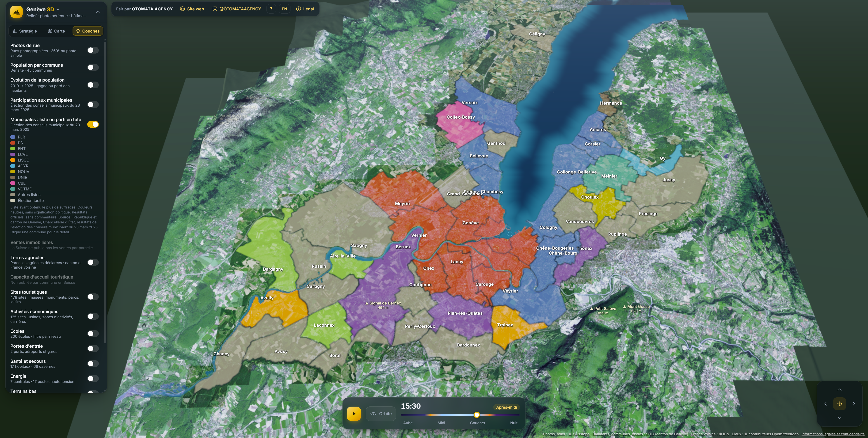Image resolution: width=868 pixels, height=438 pixels.
Task: Click the PS red legend swatch
Action: click(x=13, y=143)
